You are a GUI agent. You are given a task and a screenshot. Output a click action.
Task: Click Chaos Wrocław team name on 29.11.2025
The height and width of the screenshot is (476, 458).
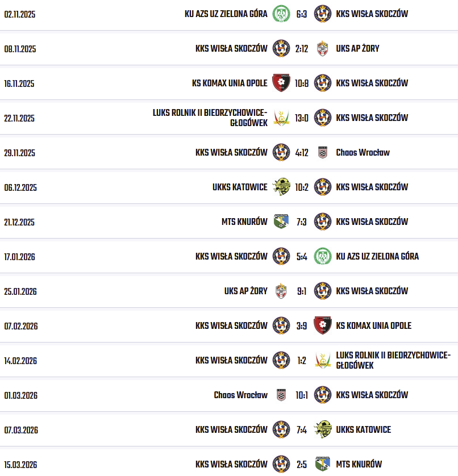363,152
